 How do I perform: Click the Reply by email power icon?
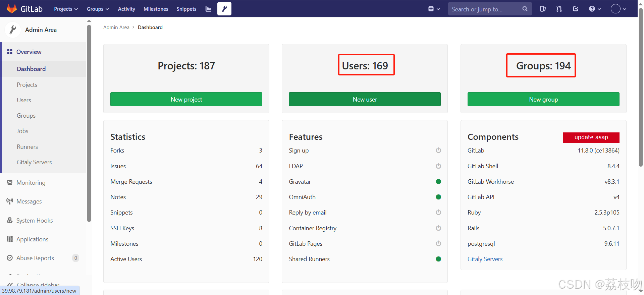[438, 212]
